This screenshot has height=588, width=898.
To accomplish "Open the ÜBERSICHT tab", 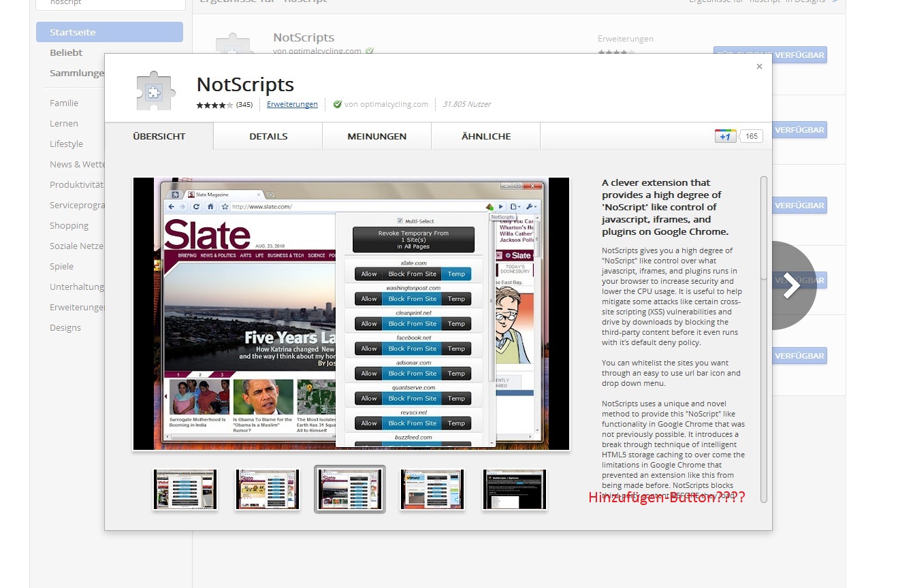I will click(159, 136).
